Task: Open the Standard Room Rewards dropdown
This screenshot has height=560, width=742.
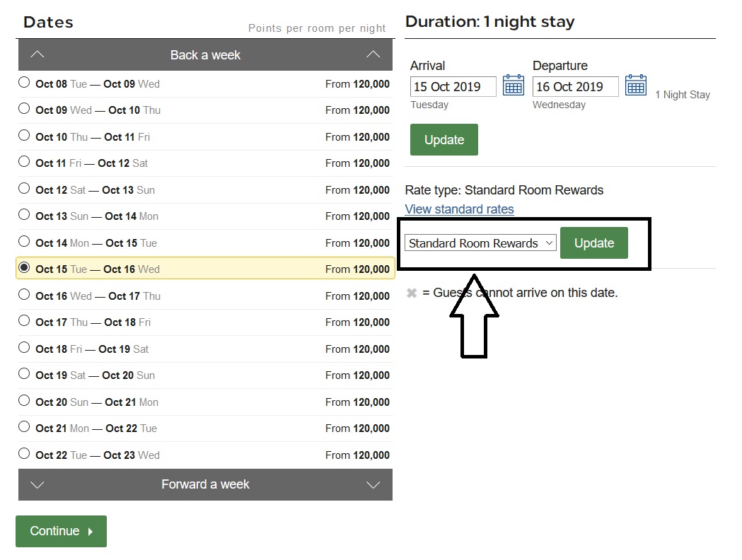Action: (x=480, y=243)
